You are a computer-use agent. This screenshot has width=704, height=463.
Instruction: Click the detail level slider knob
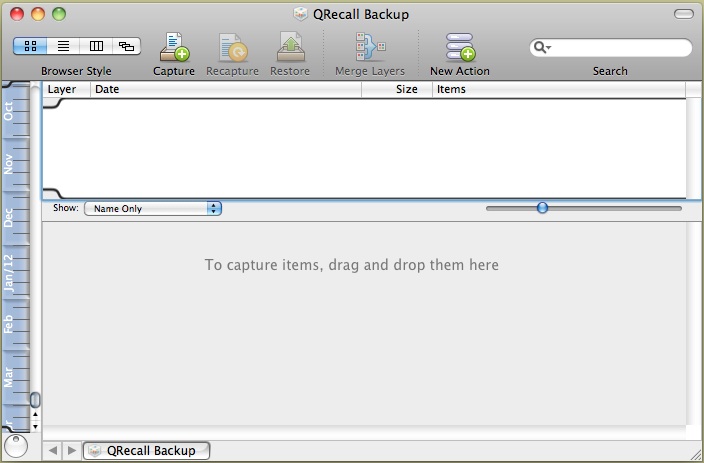pyautogui.click(x=542, y=208)
